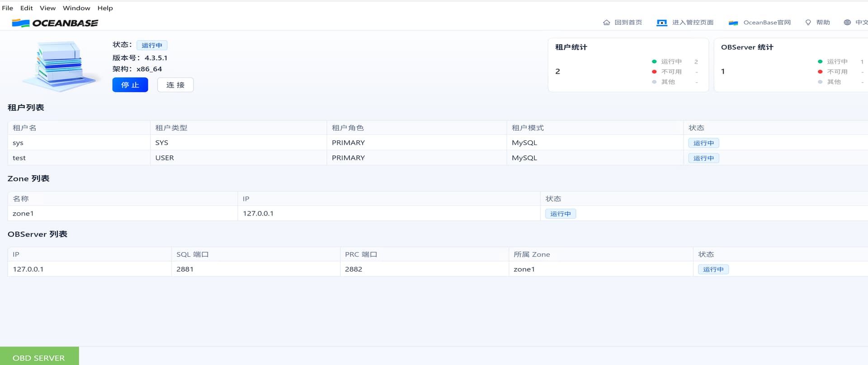The height and width of the screenshot is (365, 868).
Task: Click the 租户统计 card title
Action: [571, 47]
